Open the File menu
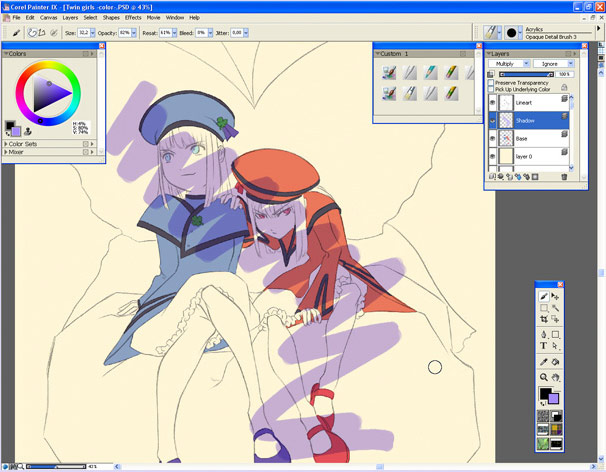Viewport: 606px width, 472px height. 16,17
